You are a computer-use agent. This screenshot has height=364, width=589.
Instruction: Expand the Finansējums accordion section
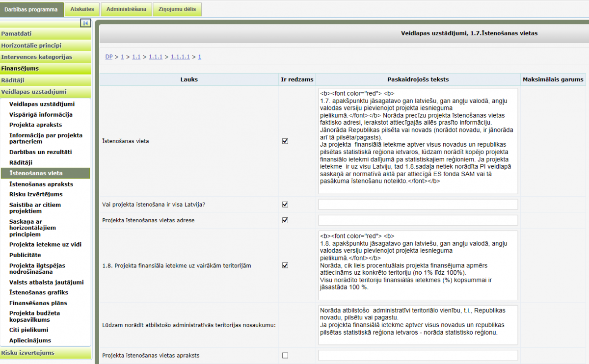[45, 69]
